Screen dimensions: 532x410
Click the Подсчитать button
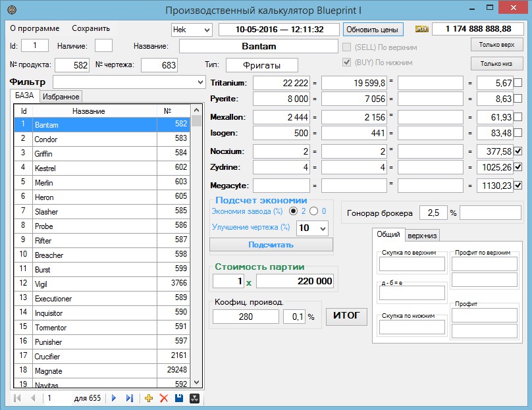pos(271,245)
